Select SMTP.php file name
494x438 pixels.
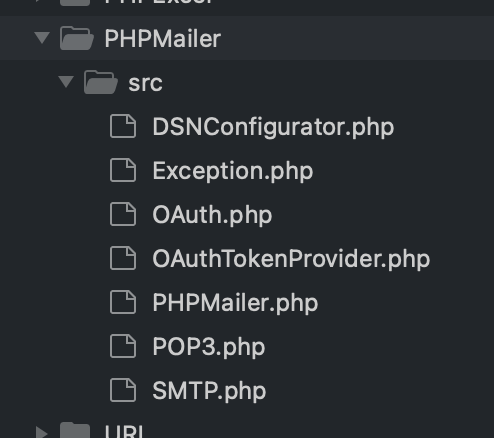pos(209,391)
